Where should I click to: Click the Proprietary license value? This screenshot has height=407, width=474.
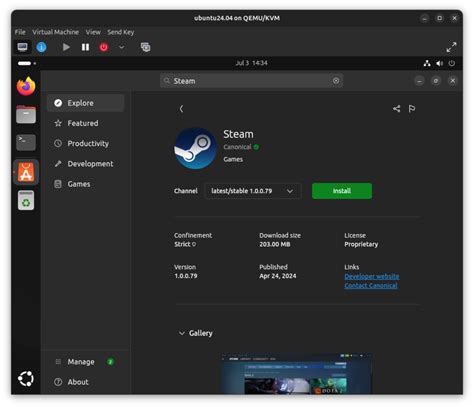(x=361, y=244)
